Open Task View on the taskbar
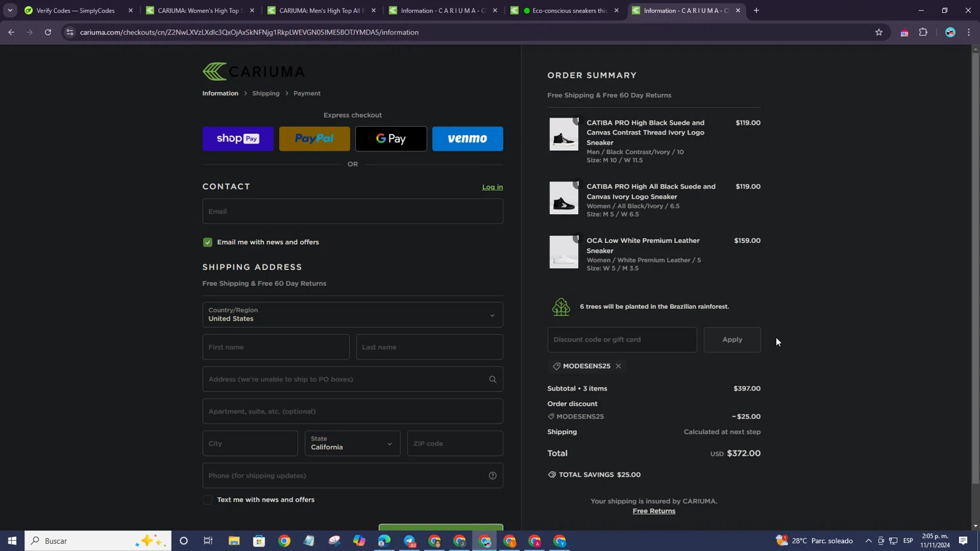 pos(208,541)
